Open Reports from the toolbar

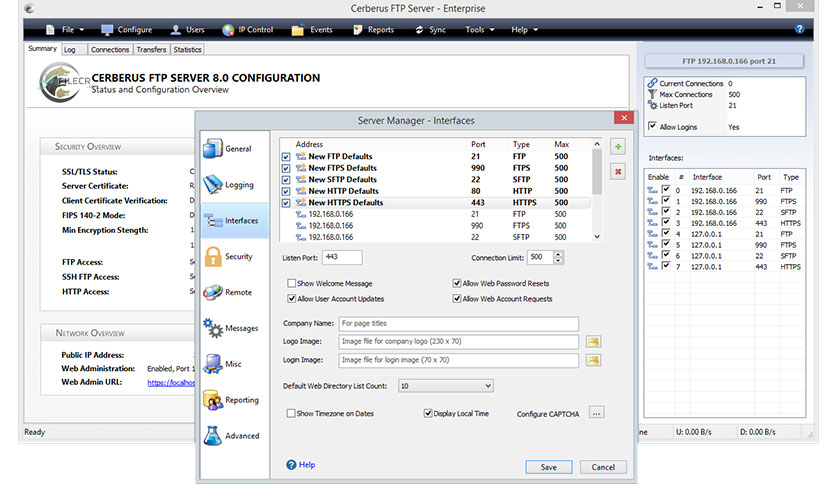[374, 30]
